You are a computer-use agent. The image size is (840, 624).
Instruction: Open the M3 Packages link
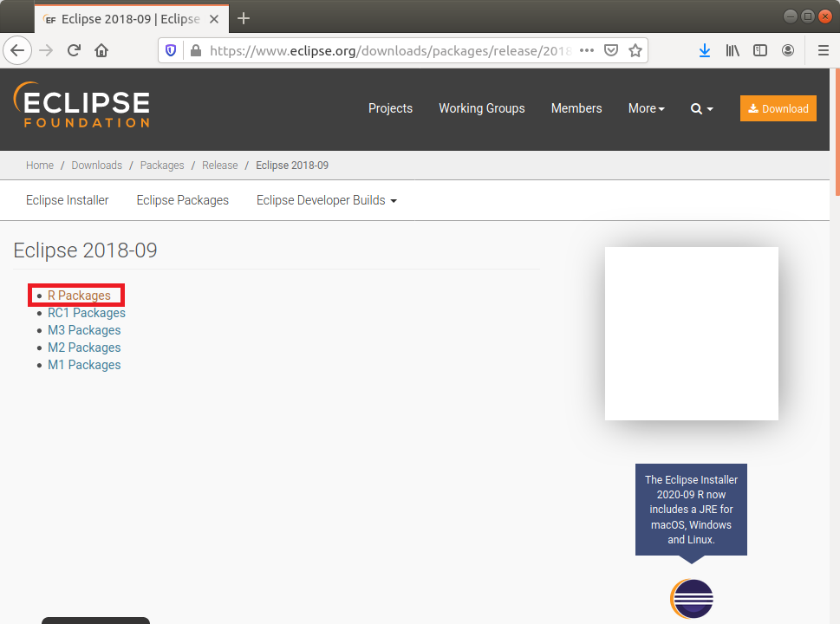click(x=84, y=330)
